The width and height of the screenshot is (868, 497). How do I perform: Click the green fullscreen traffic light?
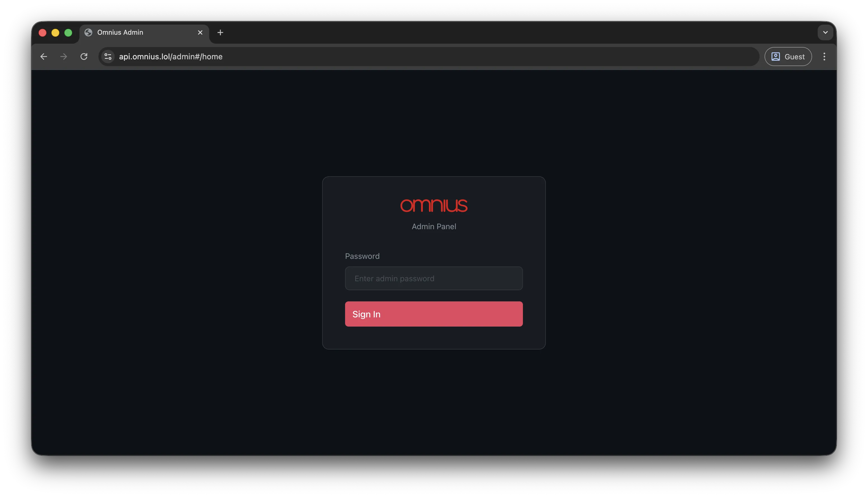pos(68,32)
